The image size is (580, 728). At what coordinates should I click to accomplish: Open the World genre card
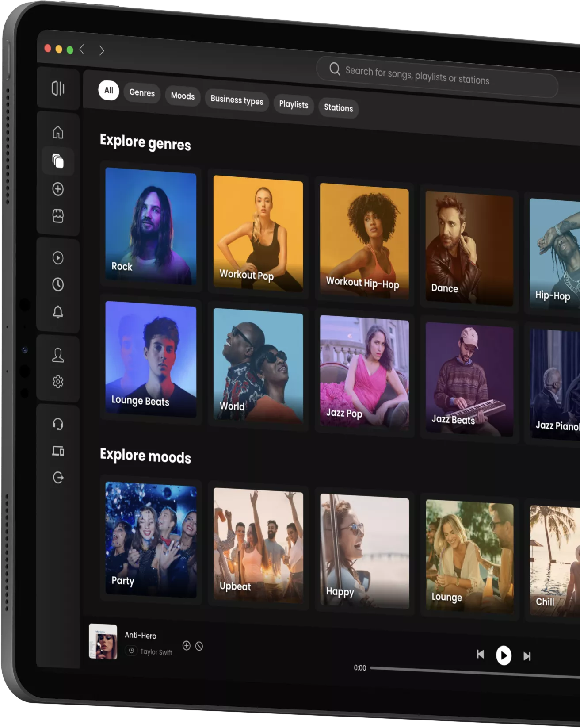coord(258,366)
